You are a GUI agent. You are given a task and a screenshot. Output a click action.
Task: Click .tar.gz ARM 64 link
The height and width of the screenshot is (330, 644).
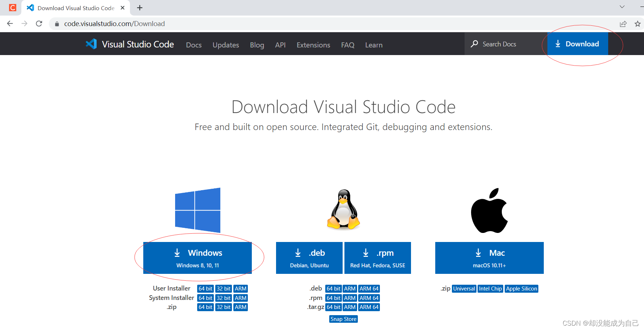[369, 307]
